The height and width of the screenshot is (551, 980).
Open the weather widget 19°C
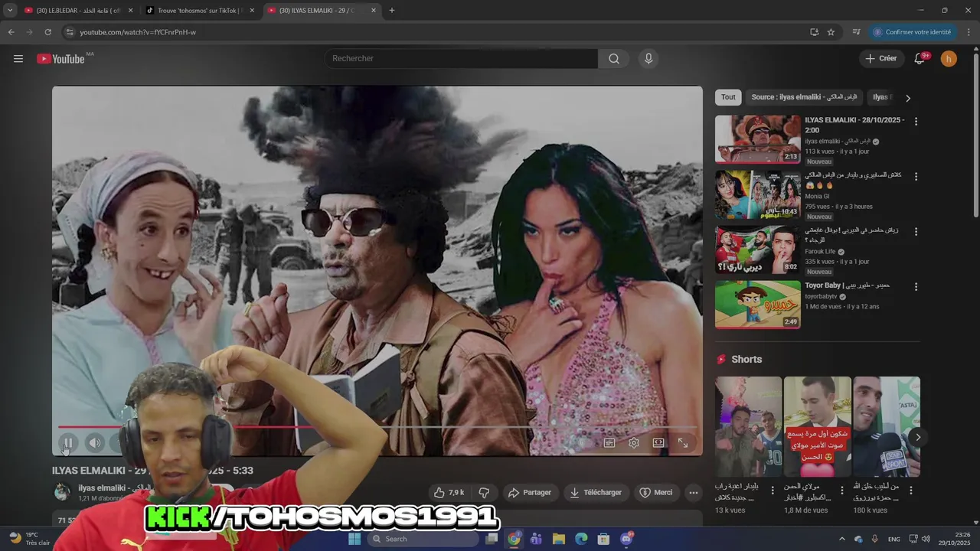point(29,539)
